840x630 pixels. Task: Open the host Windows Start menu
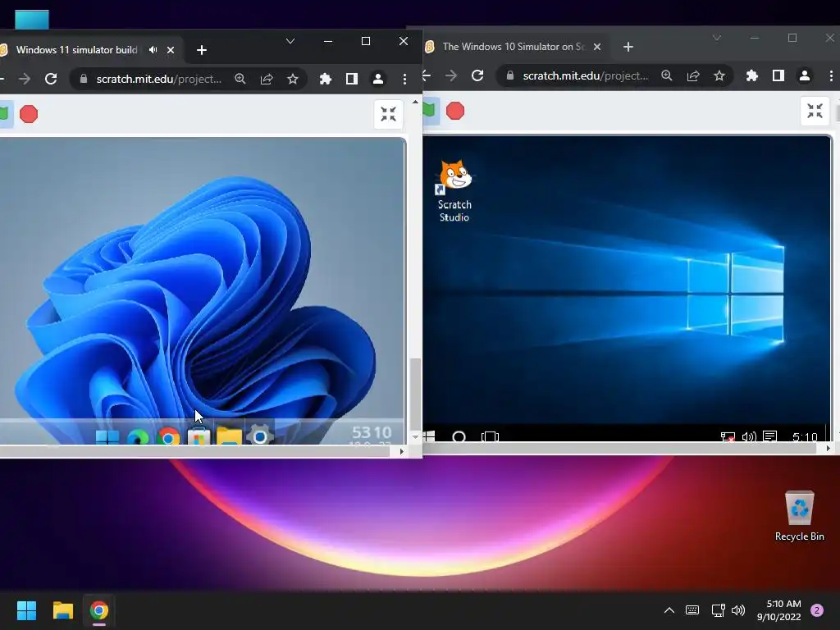(26, 610)
